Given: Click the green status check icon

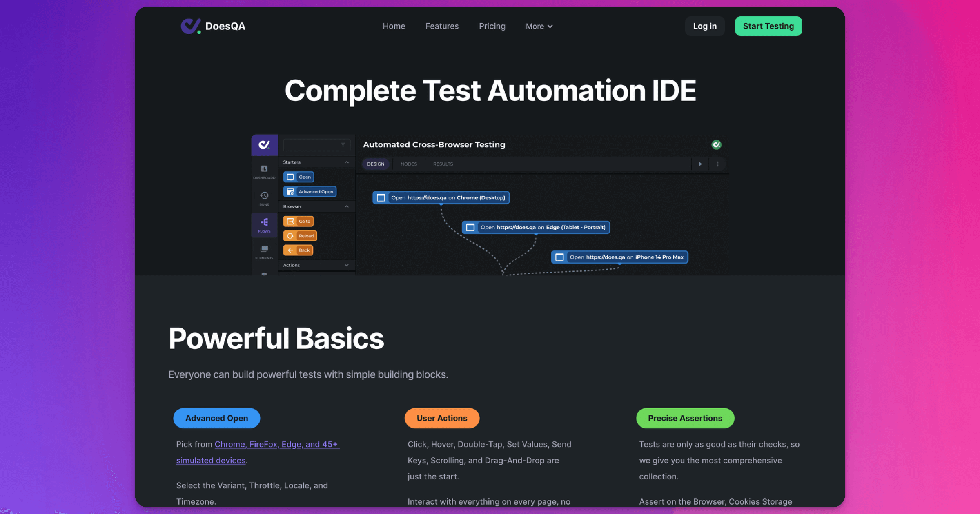Looking at the screenshot, I should pos(716,145).
